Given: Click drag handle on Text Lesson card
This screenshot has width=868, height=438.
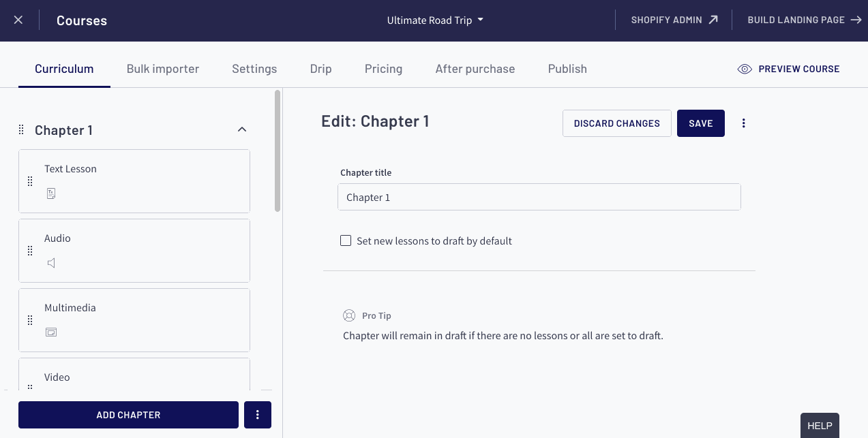Looking at the screenshot, I should [x=30, y=181].
